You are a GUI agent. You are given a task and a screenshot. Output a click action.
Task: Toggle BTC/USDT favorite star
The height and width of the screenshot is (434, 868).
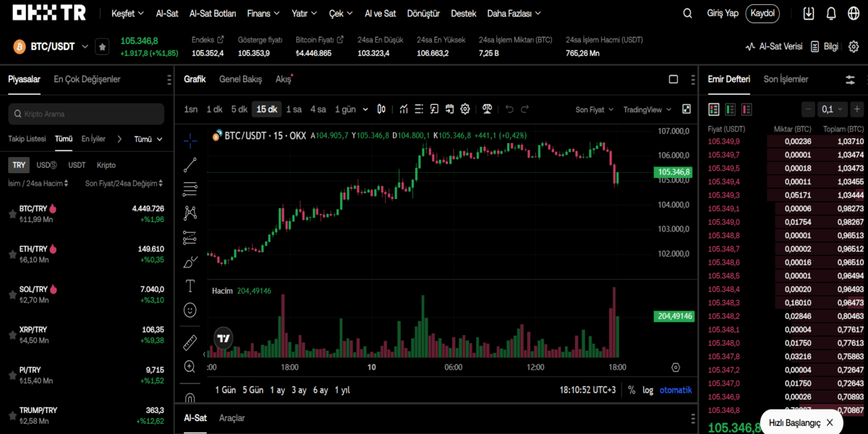(102, 46)
